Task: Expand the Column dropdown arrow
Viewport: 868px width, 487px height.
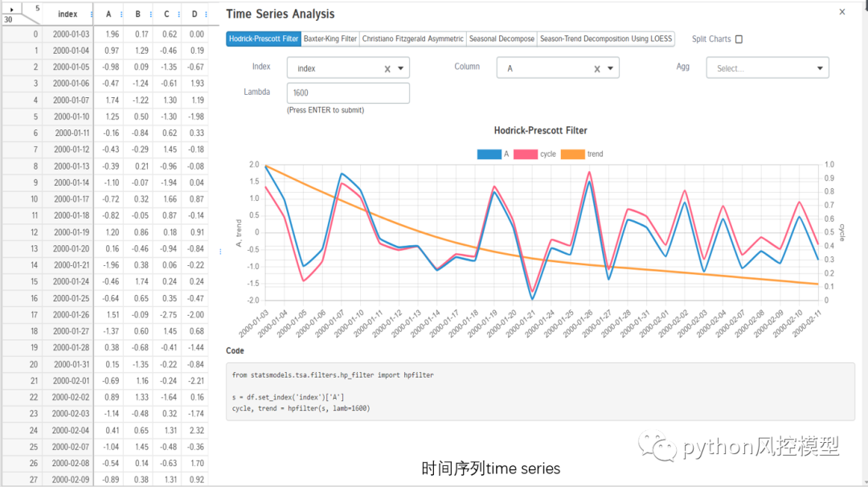Action: 611,68
